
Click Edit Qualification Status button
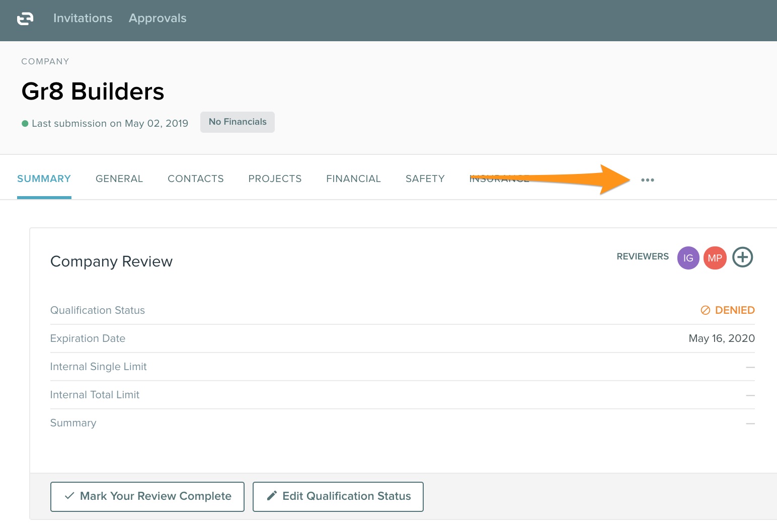[x=338, y=496]
